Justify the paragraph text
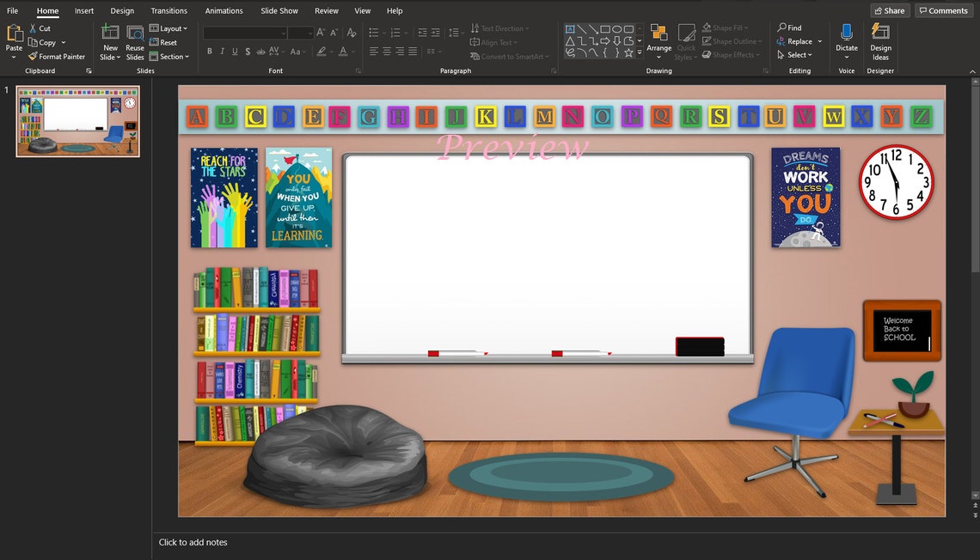 point(413,52)
